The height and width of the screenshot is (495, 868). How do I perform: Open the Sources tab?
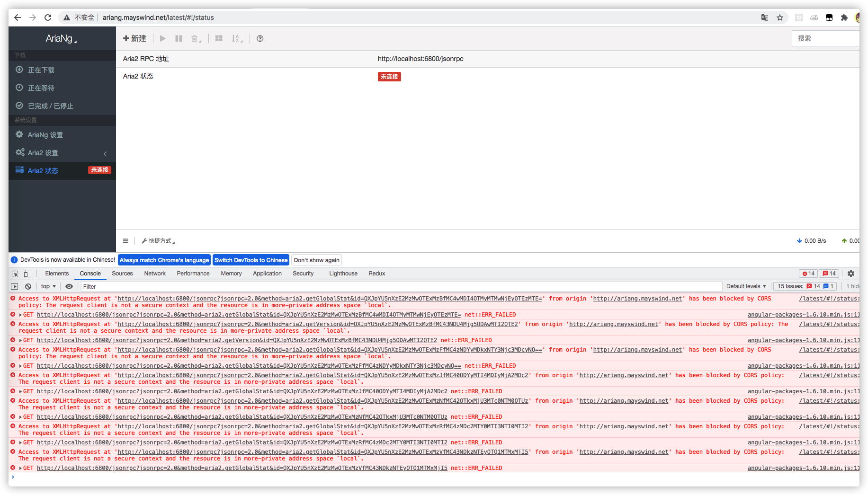click(x=122, y=274)
